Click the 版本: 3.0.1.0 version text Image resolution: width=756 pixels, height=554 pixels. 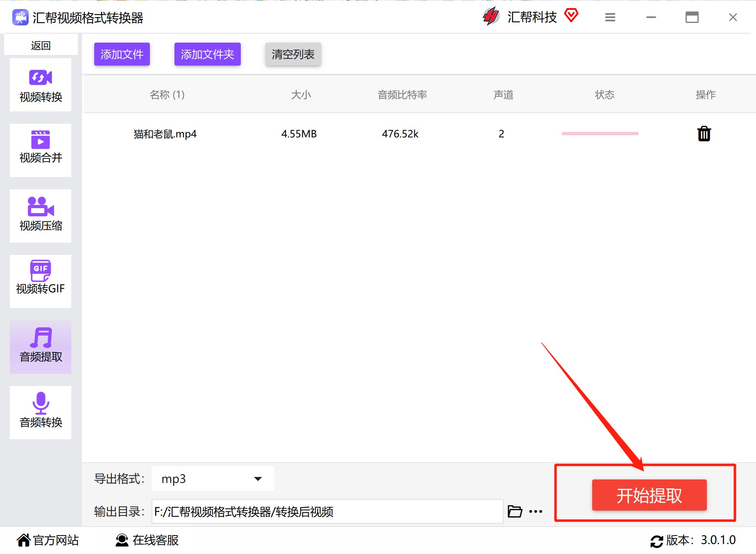701,540
